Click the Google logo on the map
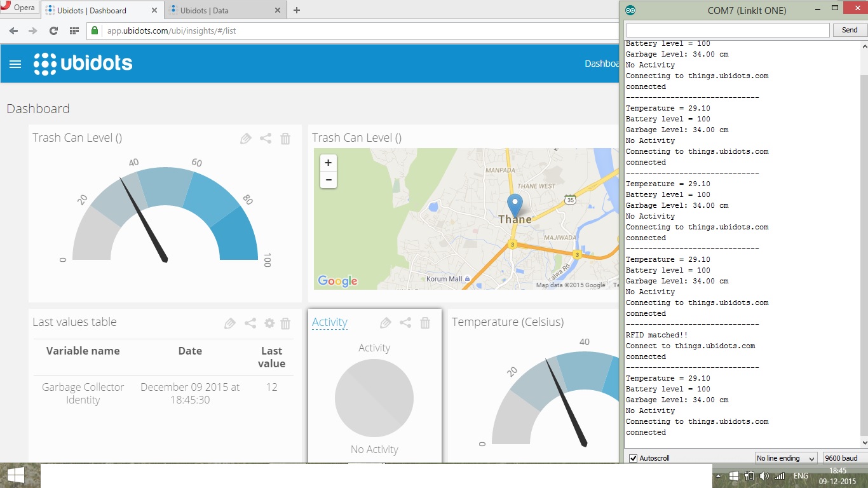 coord(337,281)
